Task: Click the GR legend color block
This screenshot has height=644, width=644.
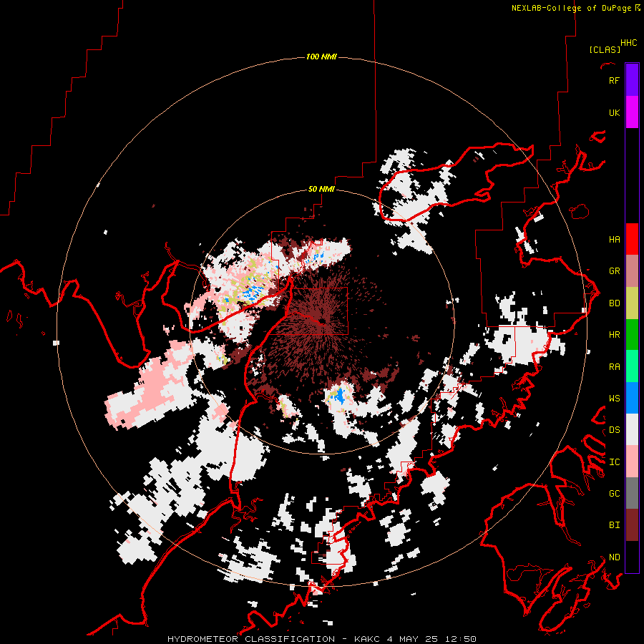Action: 632,271
